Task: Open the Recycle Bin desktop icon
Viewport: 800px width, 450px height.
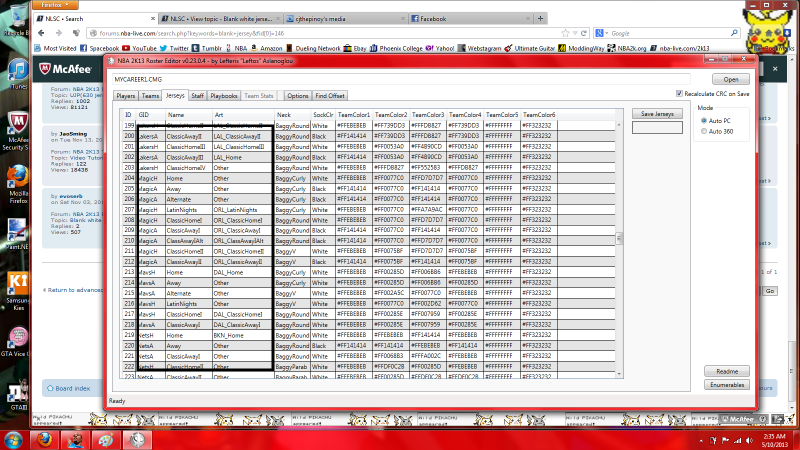Action: coord(18,19)
